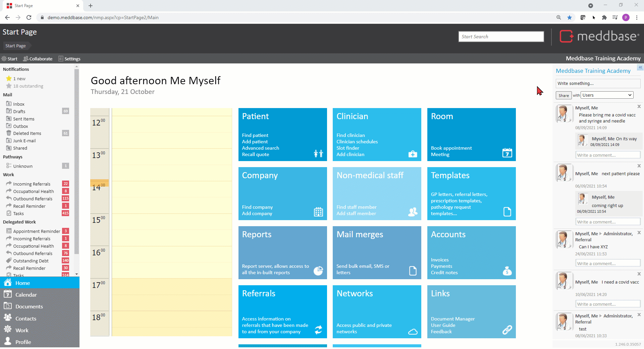Click the Company tile building icon
Viewport: 644px width, 349px height.
point(318,212)
